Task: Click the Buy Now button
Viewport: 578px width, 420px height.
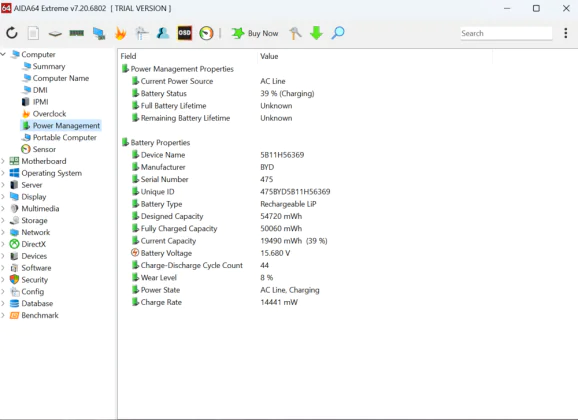Action: [254, 33]
